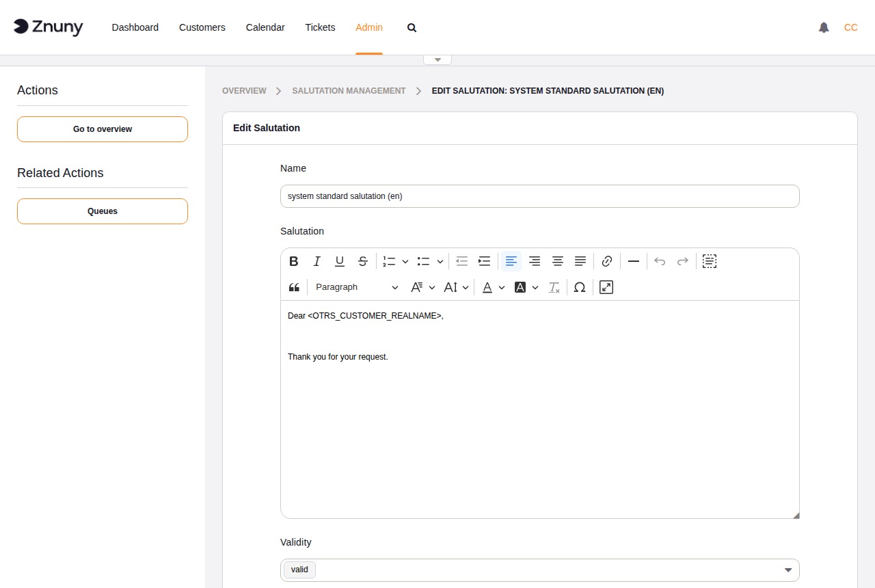Decrease indent of the paragraph
The height and width of the screenshot is (588, 875).
(x=461, y=261)
